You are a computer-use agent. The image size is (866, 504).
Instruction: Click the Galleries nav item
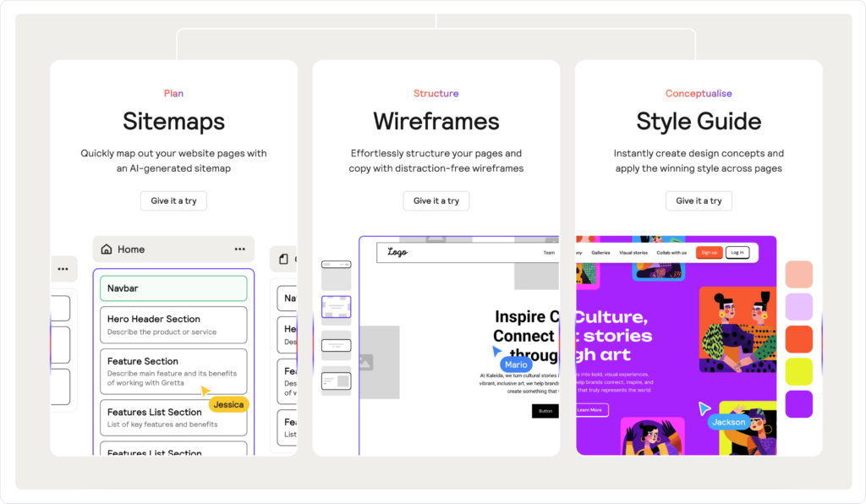(600, 253)
